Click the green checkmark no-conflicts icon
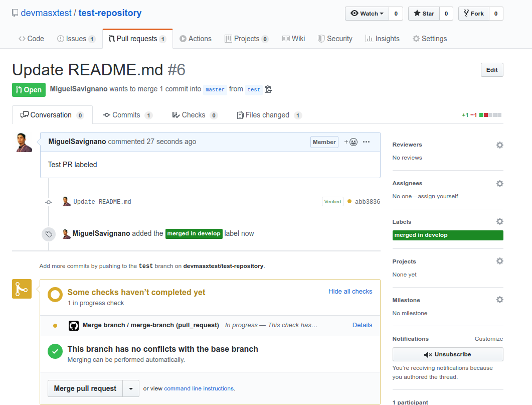This screenshot has width=532, height=405. [55, 351]
